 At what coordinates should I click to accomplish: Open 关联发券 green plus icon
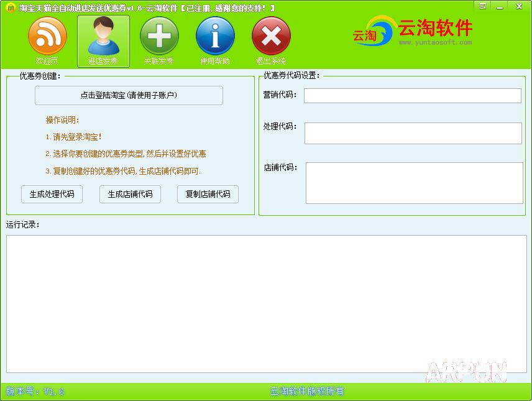(159, 36)
